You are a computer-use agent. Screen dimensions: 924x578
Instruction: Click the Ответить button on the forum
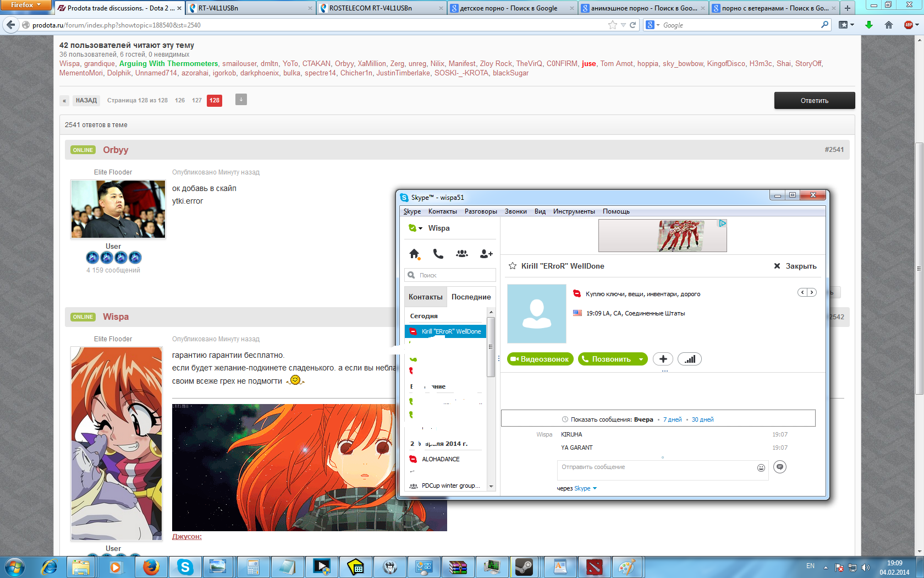[814, 101]
